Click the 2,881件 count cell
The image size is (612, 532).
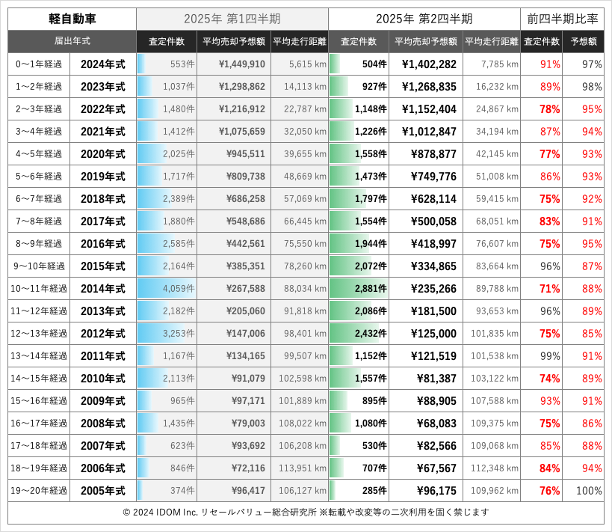(359, 289)
